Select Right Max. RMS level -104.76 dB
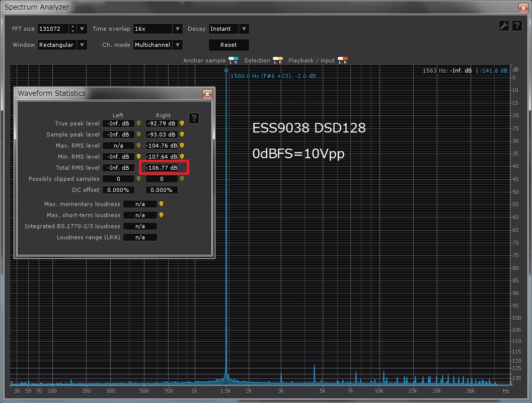532x403 pixels. [x=162, y=146]
